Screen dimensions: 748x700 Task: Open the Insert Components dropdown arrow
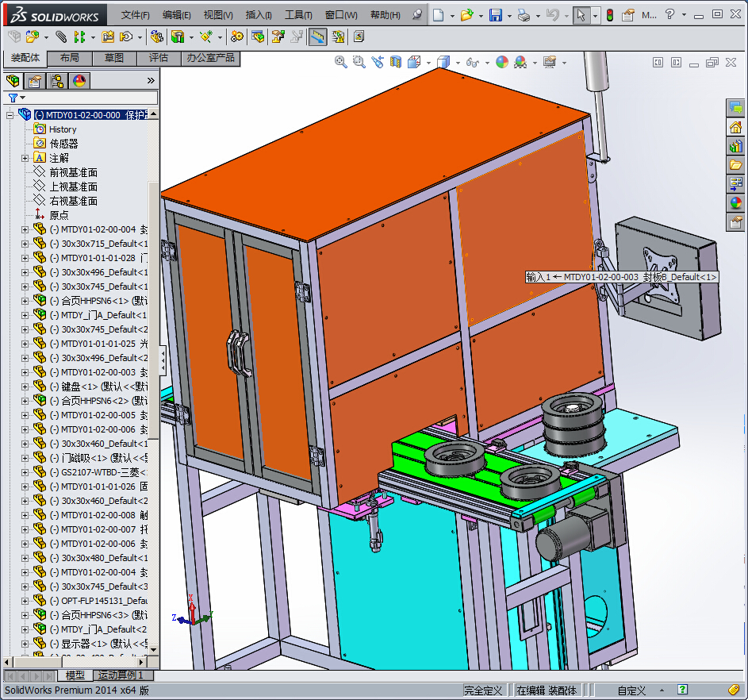pyautogui.click(x=46, y=37)
